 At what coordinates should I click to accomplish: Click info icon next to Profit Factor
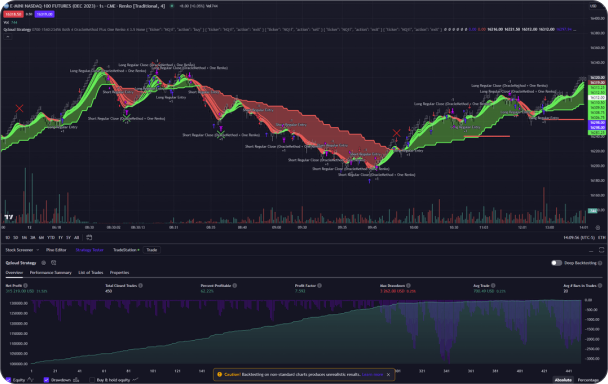(x=320, y=285)
